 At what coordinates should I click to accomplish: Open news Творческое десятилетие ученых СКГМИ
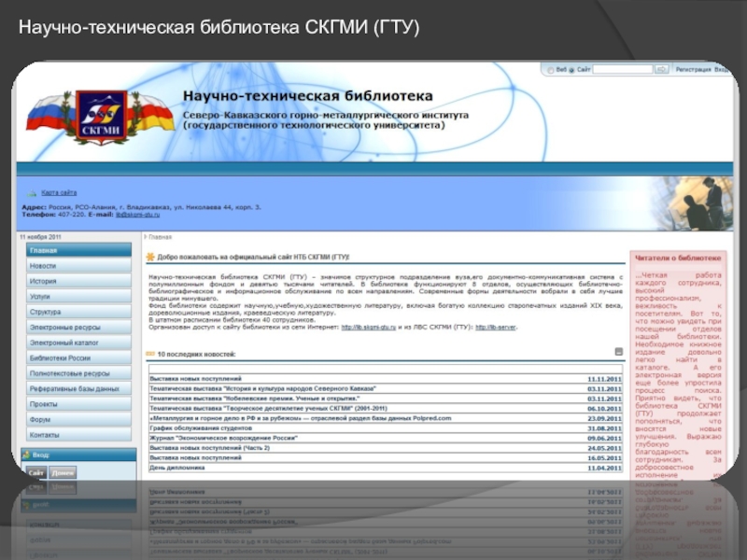[268, 408]
